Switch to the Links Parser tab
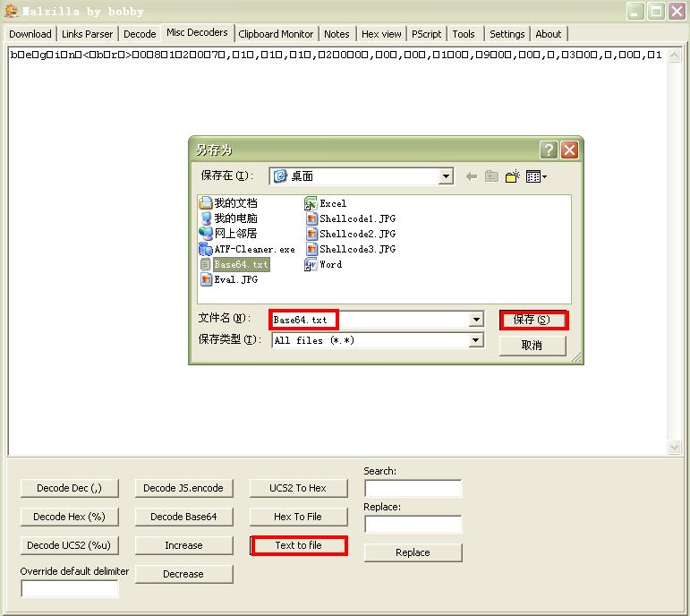690x616 pixels. point(87,34)
